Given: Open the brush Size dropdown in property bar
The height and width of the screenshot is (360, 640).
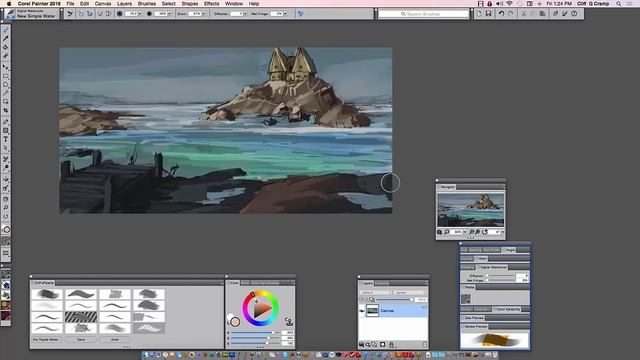Looking at the screenshot, I should tap(140, 13).
